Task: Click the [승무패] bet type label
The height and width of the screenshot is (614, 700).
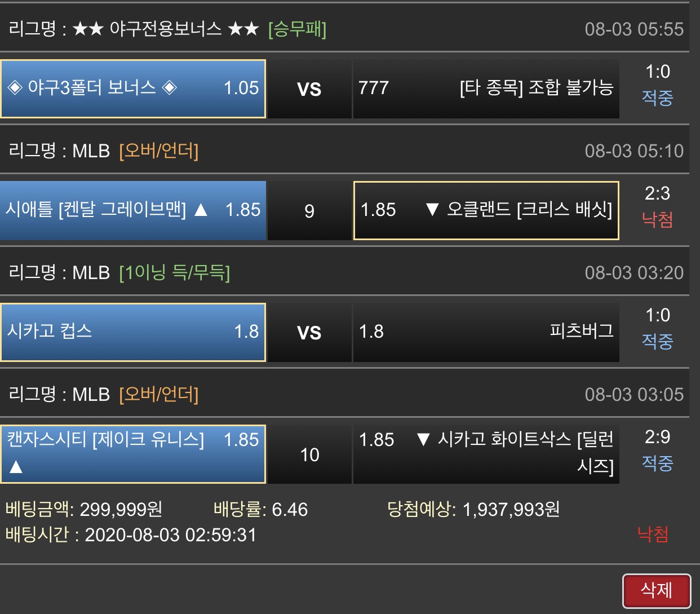Action: pyautogui.click(x=298, y=28)
